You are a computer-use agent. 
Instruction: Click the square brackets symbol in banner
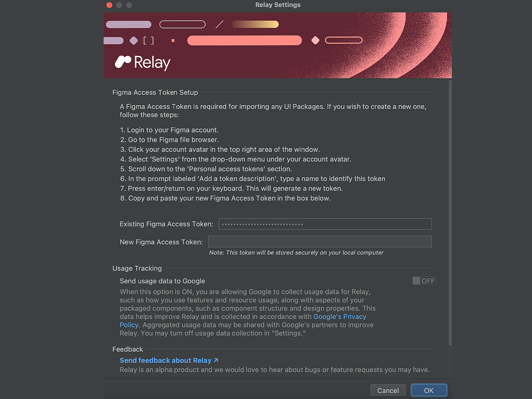pyautogui.click(x=149, y=41)
